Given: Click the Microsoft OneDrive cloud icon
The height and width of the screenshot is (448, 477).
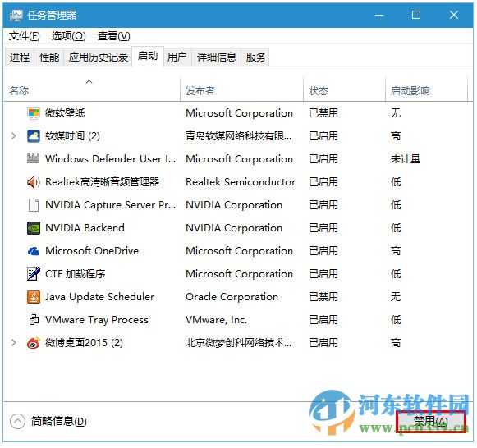Looking at the screenshot, I should (34, 251).
